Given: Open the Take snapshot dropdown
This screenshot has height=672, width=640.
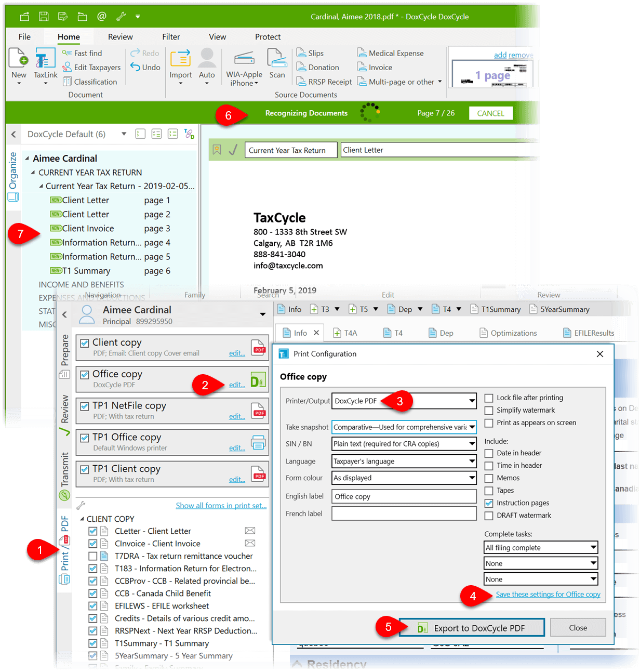Looking at the screenshot, I should click(x=404, y=427).
